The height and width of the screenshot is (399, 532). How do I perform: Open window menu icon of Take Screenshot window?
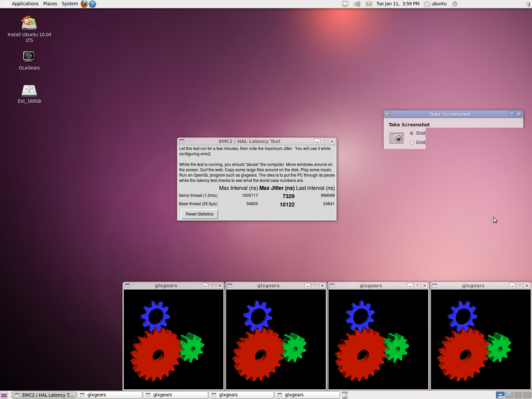click(388, 114)
